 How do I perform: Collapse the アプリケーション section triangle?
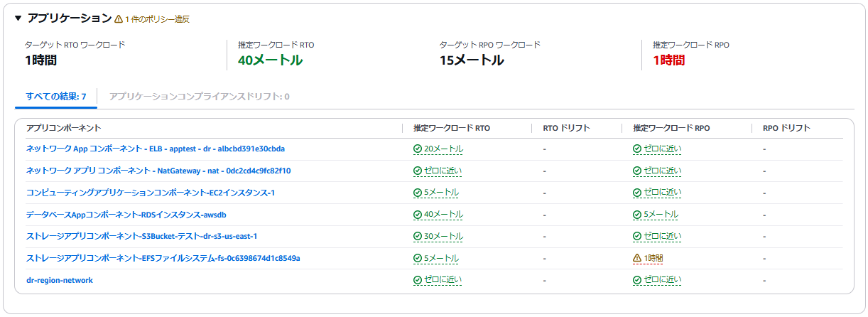tap(18, 18)
